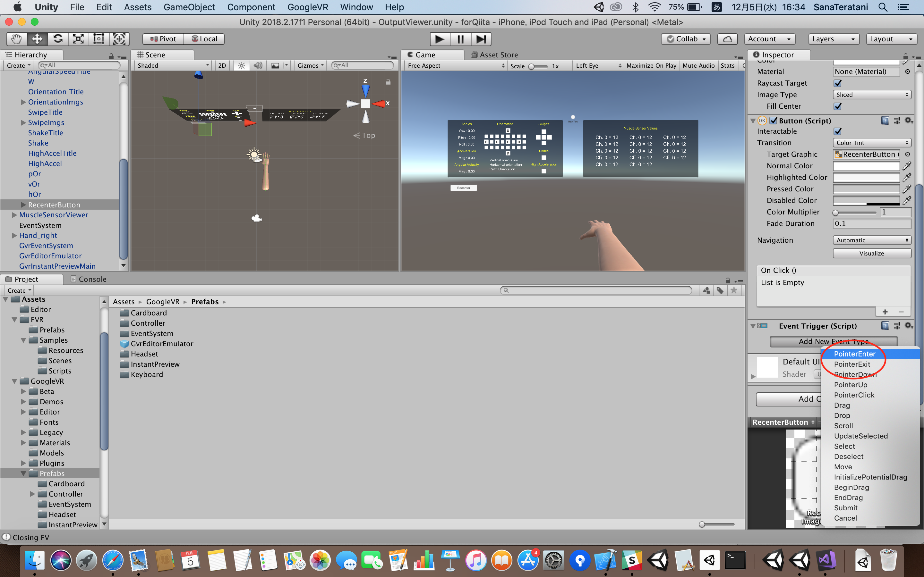Select the Rotate tool

(x=58, y=39)
